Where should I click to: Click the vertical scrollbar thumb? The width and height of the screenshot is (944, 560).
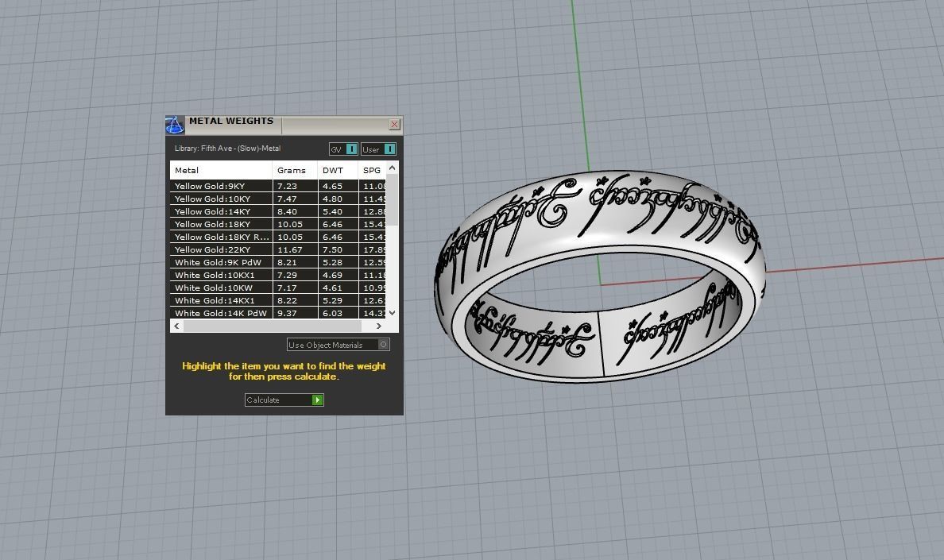392,199
